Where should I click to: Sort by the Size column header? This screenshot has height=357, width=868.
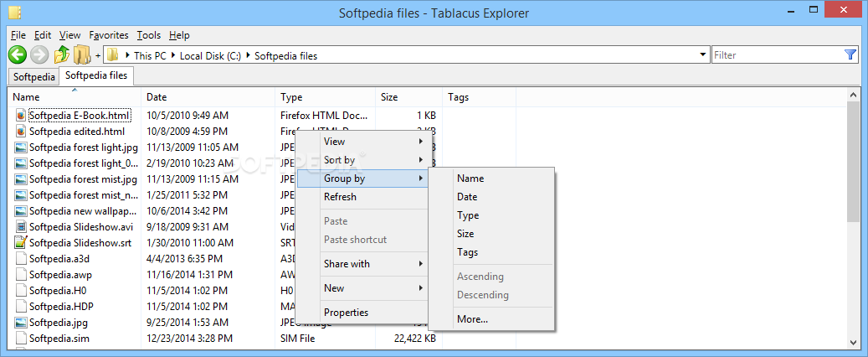(409, 97)
